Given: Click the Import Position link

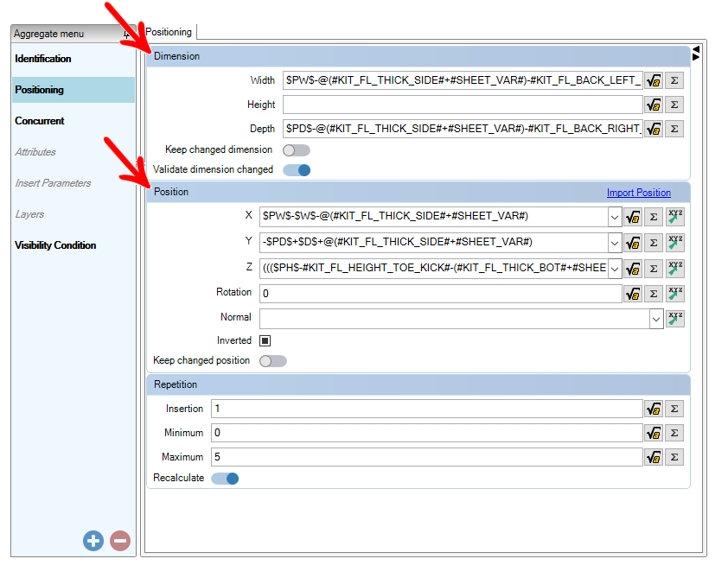Looking at the screenshot, I should pos(638,193).
